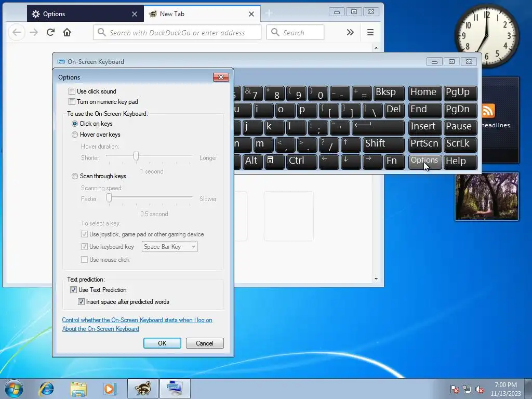
Task: Click the Fn key on keyboard
Action: tap(394, 162)
